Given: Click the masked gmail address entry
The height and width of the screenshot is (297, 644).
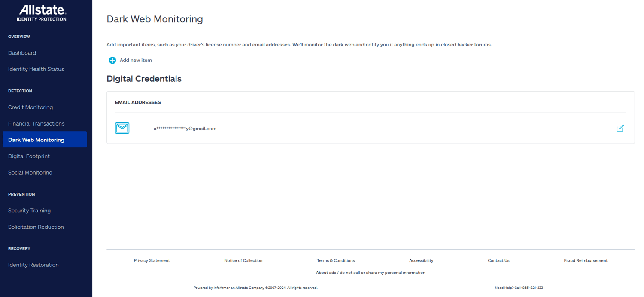Looking at the screenshot, I should pyautogui.click(x=185, y=129).
